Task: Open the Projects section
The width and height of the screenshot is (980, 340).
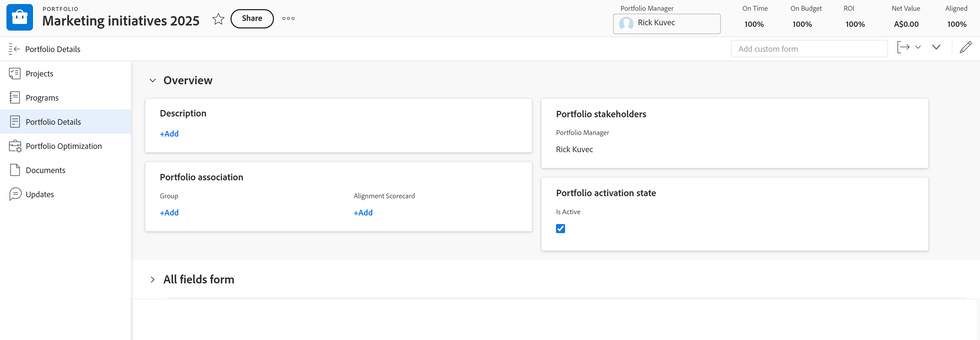Action: click(39, 74)
